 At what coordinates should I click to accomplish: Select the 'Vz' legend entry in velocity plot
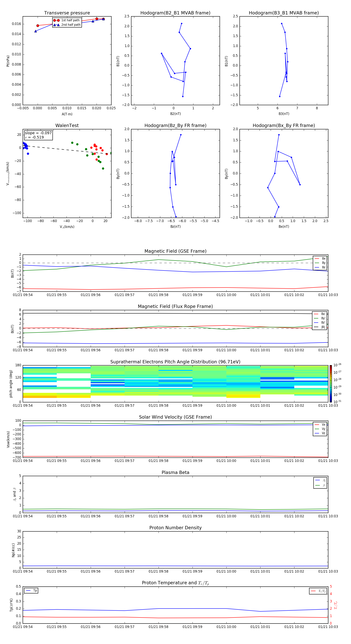coord(320,433)
